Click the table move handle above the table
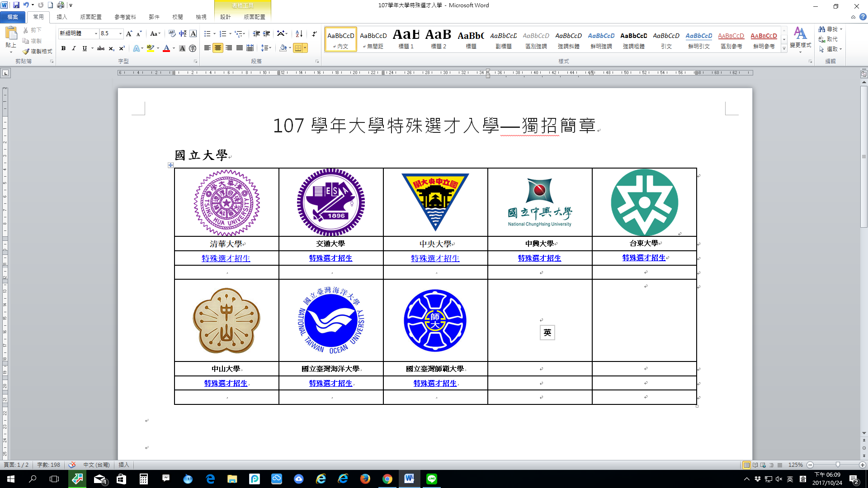The width and height of the screenshot is (868, 488). tap(170, 165)
